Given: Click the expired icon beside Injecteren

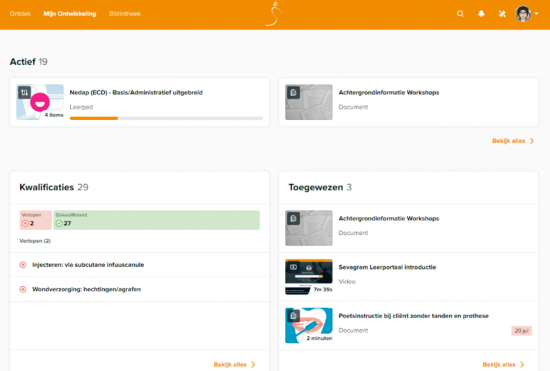Looking at the screenshot, I should pos(23,265).
